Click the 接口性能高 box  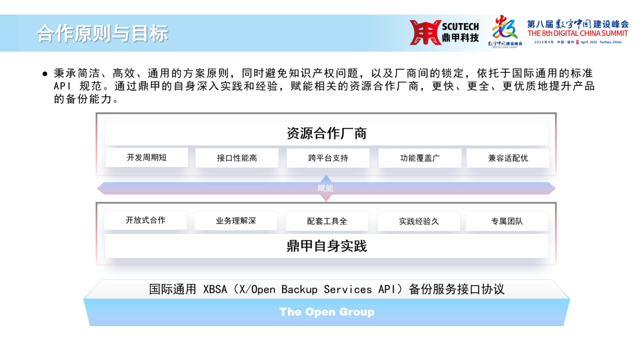(237, 158)
